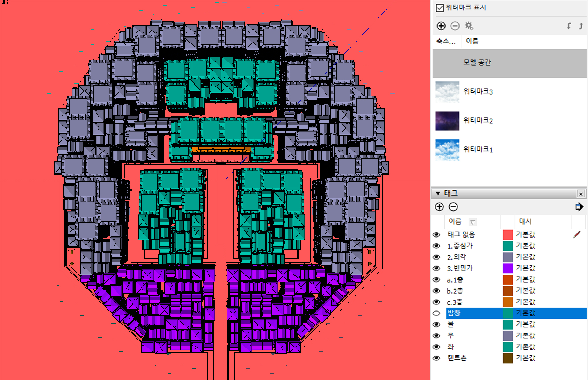Uncheck the 워터마크 표시 checkbox
Screen dimensions: 588x380
pyautogui.click(x=440, y=8)
